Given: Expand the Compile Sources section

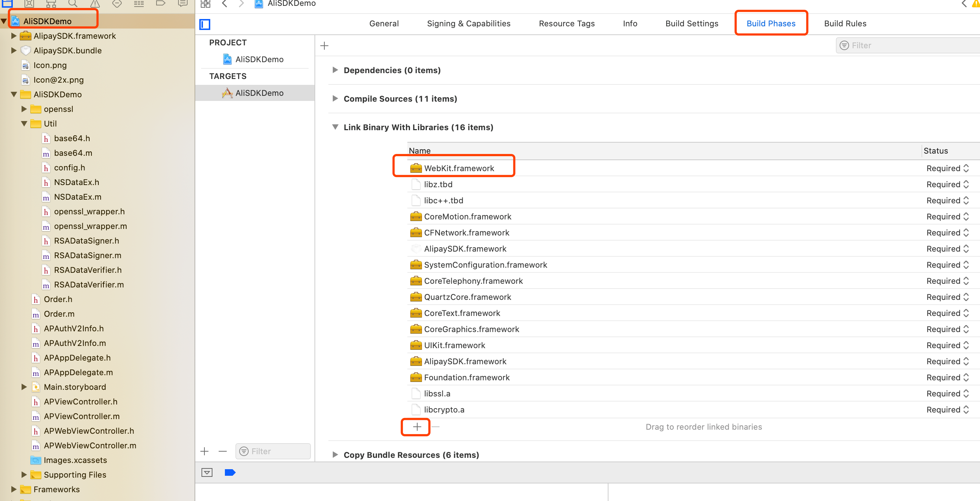Looking at the screenshot, I should click(x=335, y=98).
